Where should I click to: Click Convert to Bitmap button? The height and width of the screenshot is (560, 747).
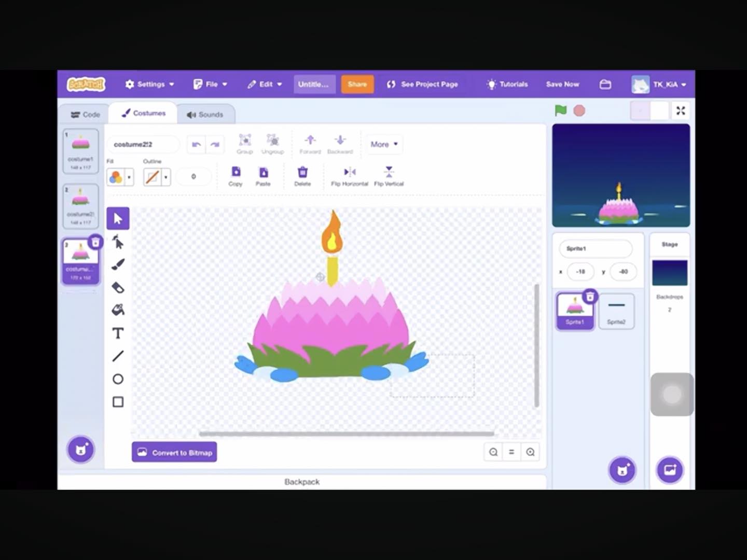click(174, 452)
